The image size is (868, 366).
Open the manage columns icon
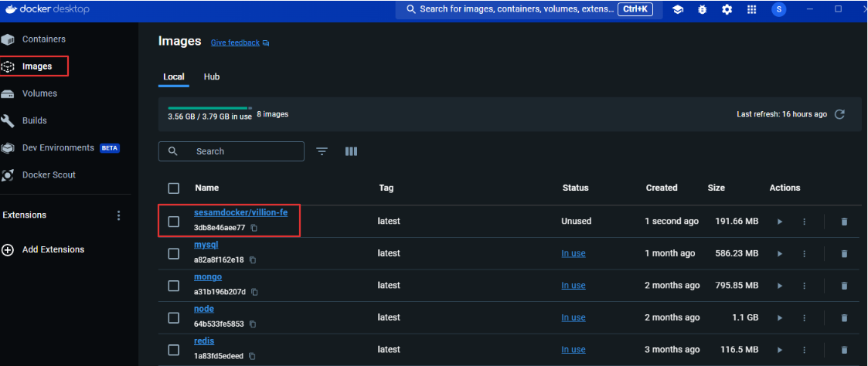click(x=351, y=151)
